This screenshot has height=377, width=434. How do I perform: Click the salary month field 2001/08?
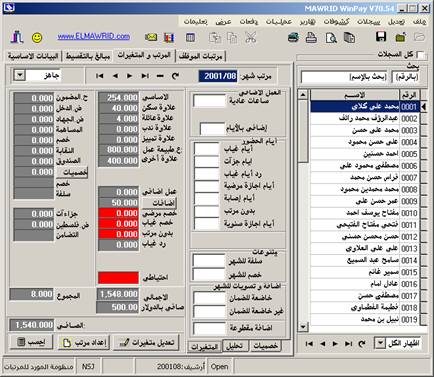[x=218, y=76]
